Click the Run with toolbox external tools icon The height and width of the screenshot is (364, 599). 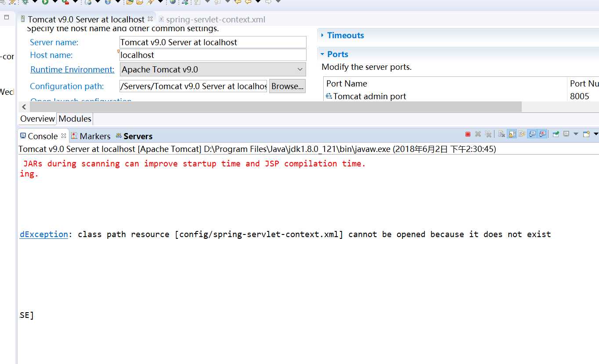click(x=65, y=2)
